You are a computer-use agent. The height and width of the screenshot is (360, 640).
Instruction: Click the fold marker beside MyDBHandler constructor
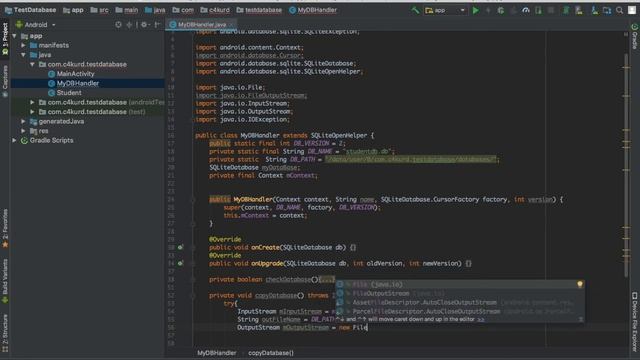(x=193, y=200)
